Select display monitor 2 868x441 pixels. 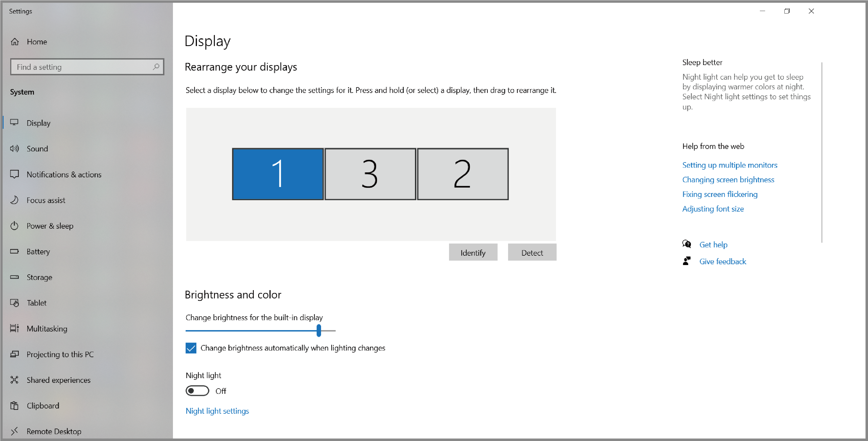[463, 174]
